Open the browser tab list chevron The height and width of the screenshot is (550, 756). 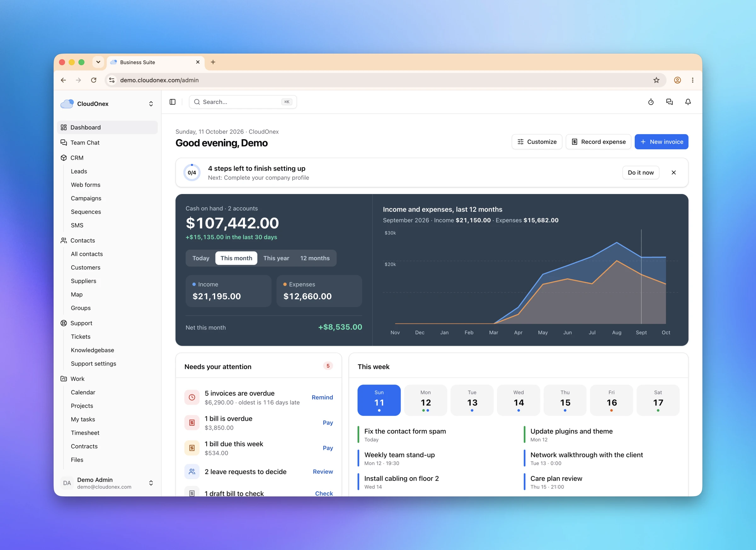[98, 62]
